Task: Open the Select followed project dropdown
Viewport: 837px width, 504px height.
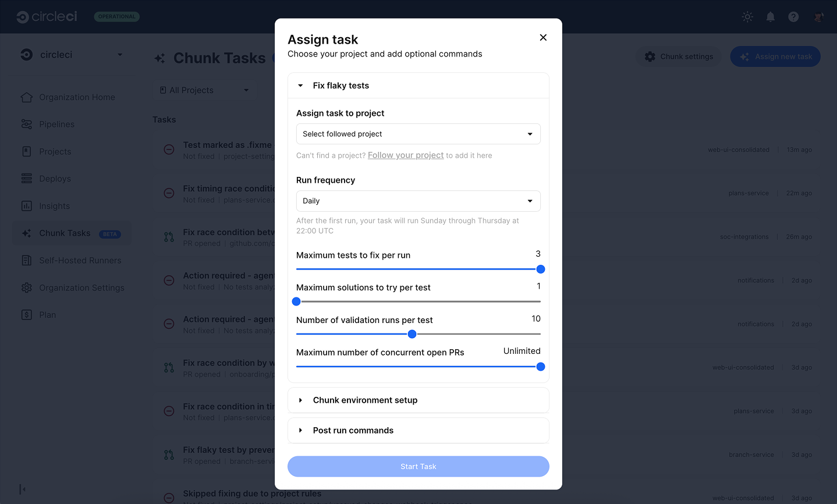Action: tap(418, 134)
